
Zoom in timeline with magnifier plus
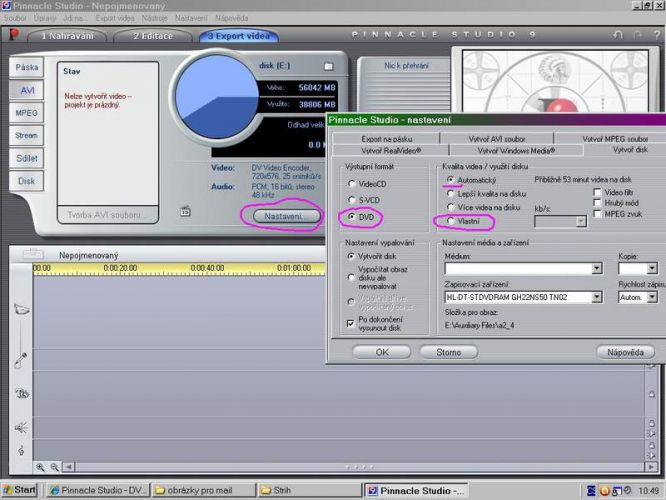[40, 467]
